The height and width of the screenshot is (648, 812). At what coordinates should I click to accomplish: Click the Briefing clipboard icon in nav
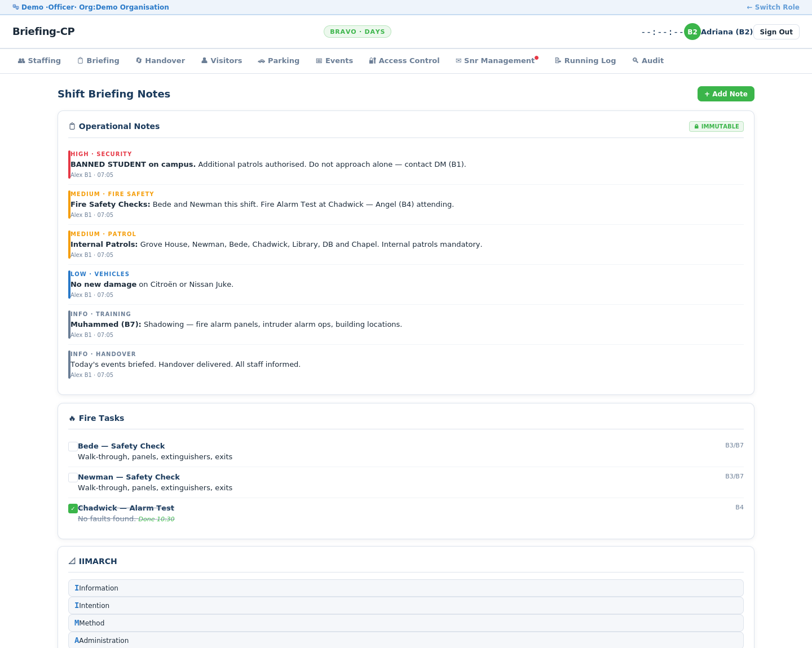[81, 61]
